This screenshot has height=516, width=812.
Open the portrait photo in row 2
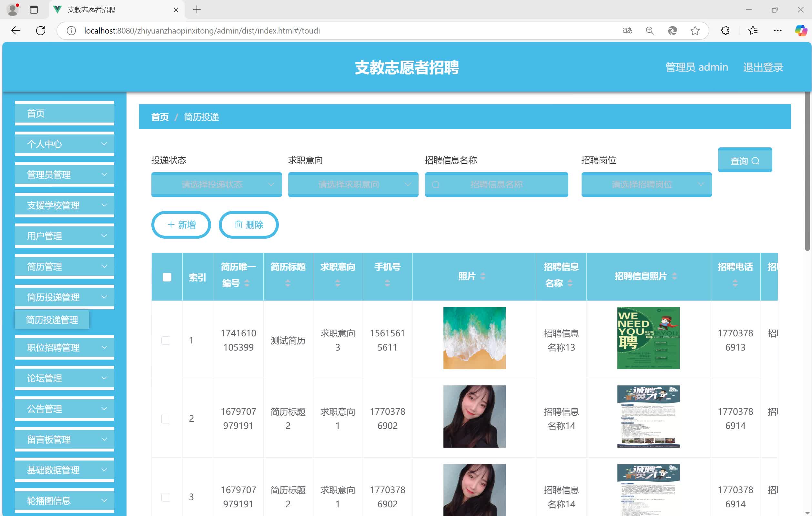point(474,417)
